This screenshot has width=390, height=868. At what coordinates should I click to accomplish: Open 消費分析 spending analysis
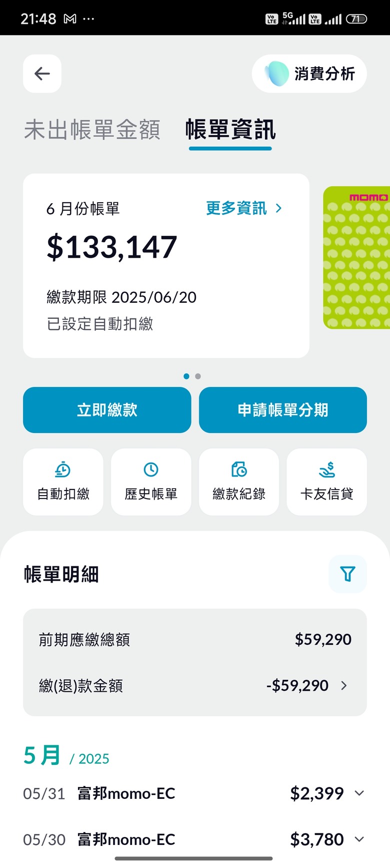tap(309, 74)
